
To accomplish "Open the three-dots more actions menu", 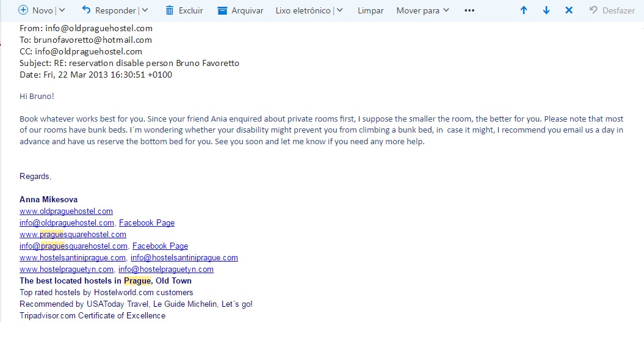I will 469,11.
